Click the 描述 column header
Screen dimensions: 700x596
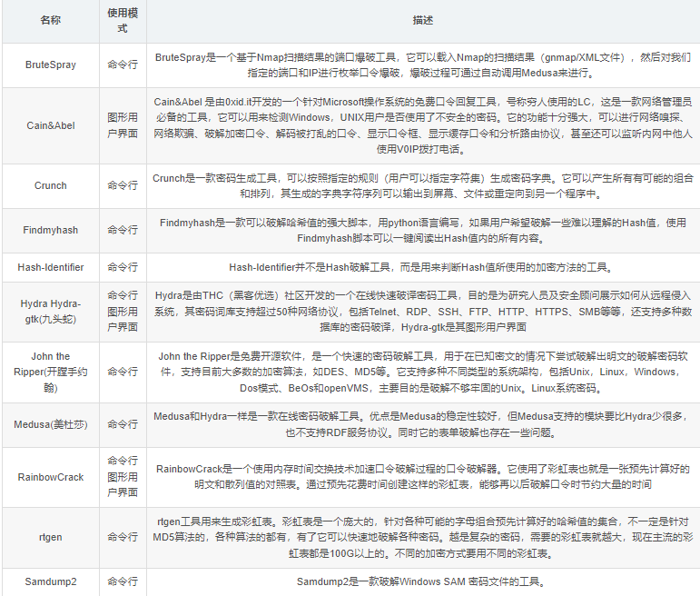coord(423,21)
